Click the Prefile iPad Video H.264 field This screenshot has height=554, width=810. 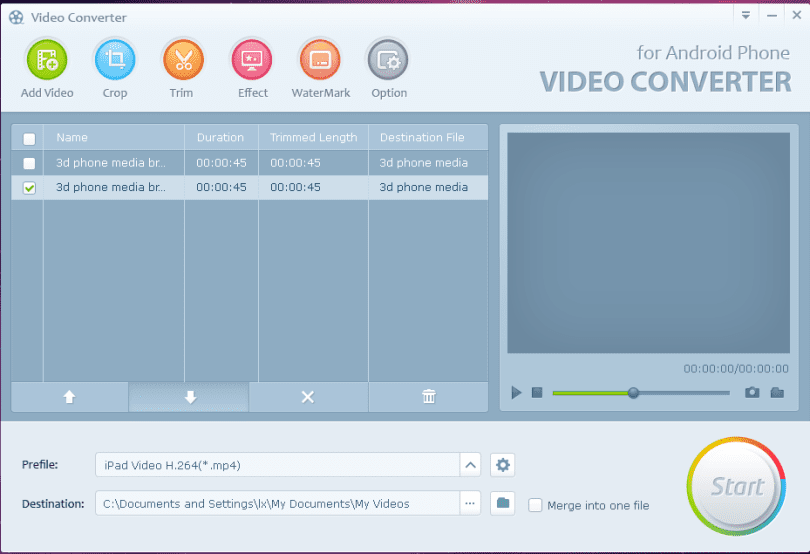pos(277,465)
